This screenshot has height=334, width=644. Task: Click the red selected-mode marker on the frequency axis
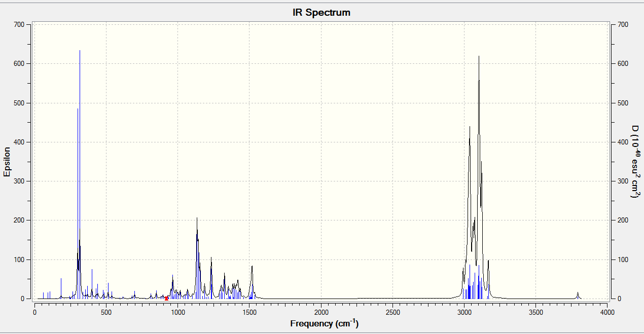(x=166, y=299)
